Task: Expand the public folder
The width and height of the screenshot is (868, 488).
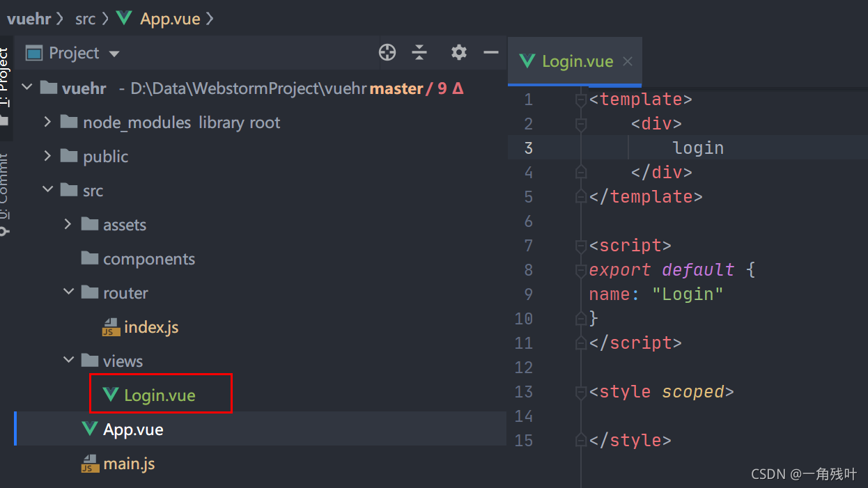Action: [x=47, y=157]
